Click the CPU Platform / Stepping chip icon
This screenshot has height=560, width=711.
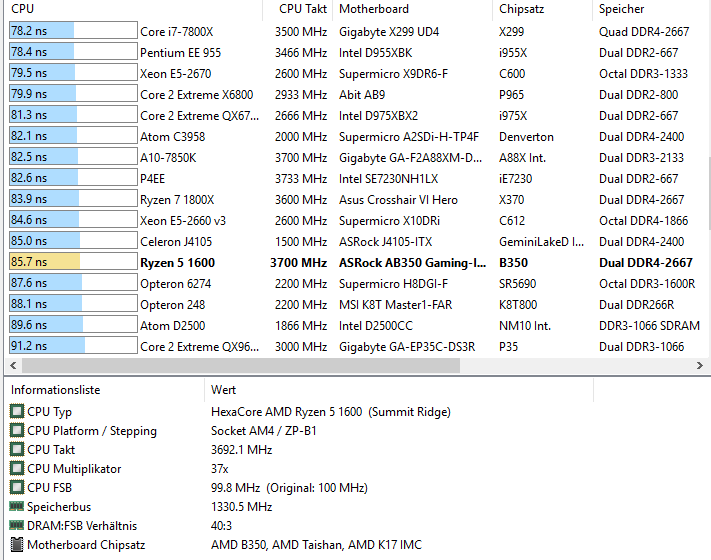pyautogui.click(x=17, y=430)
